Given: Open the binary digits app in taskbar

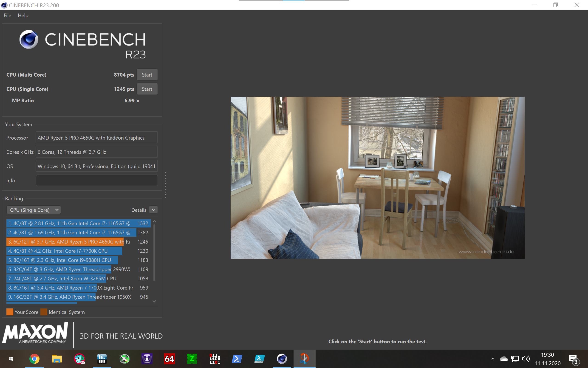Looking at the screenshot, I should (215, 359).
